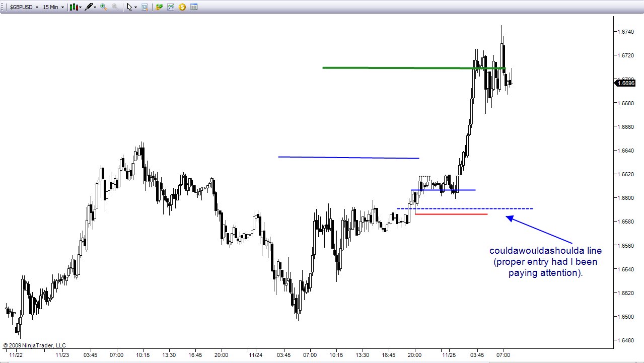Click the green data series icon
This screenshot has width=644, height=363.
[159, 7]
